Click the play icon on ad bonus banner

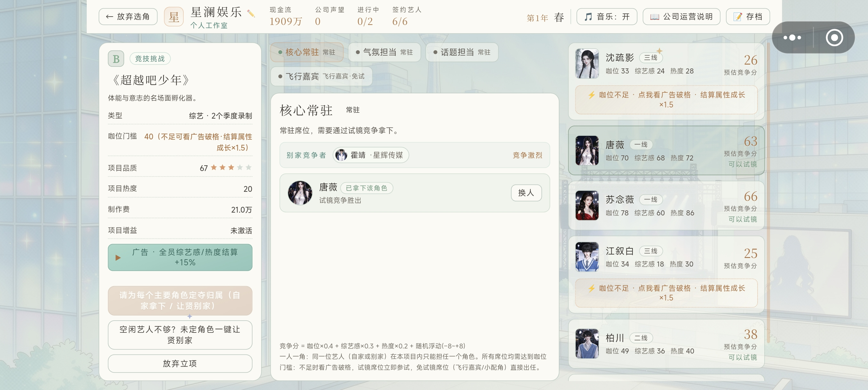pos(117,257)
